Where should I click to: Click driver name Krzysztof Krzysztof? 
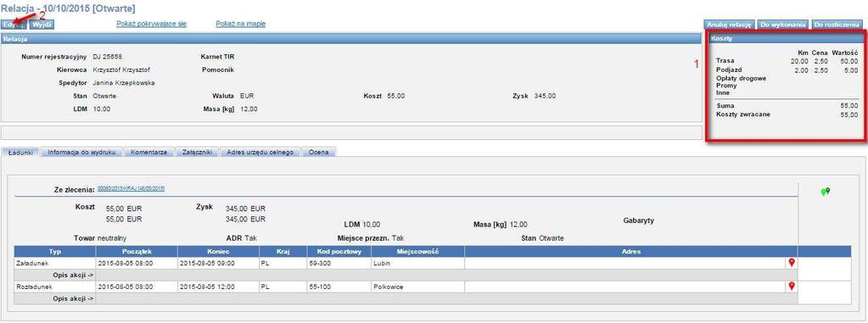pos(121,70)
